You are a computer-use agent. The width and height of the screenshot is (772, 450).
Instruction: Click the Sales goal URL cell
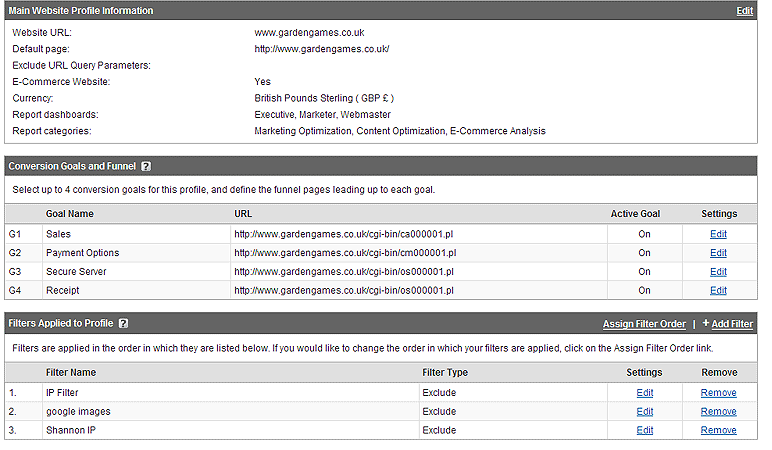pos(344,233)
